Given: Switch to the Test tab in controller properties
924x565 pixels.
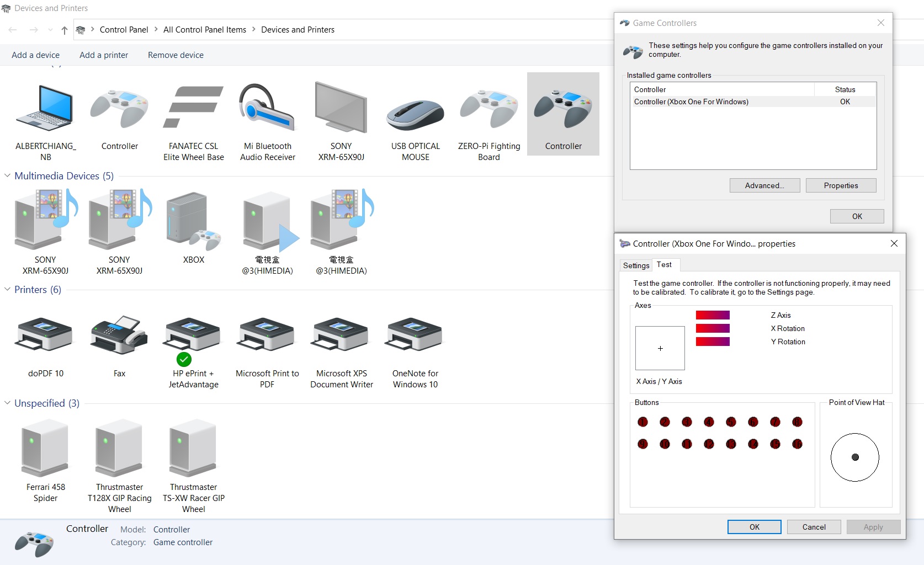Looking at the screenshot, I should point(665,265).
